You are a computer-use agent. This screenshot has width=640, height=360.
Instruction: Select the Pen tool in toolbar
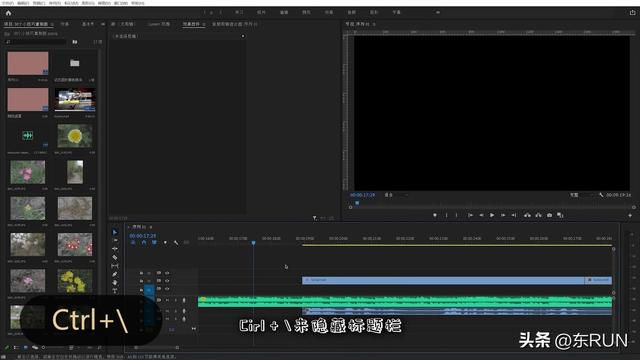pyautogui.click(x=115, y=274)
